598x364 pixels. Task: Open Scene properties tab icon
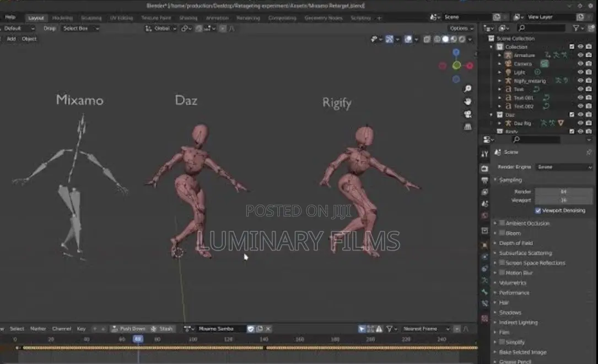click(484, 204)
